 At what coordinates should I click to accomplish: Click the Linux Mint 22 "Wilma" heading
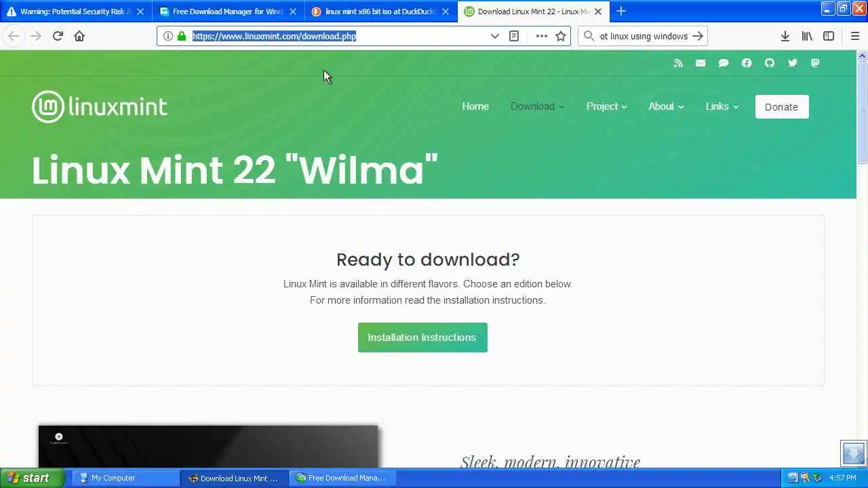tap(235, 169)
